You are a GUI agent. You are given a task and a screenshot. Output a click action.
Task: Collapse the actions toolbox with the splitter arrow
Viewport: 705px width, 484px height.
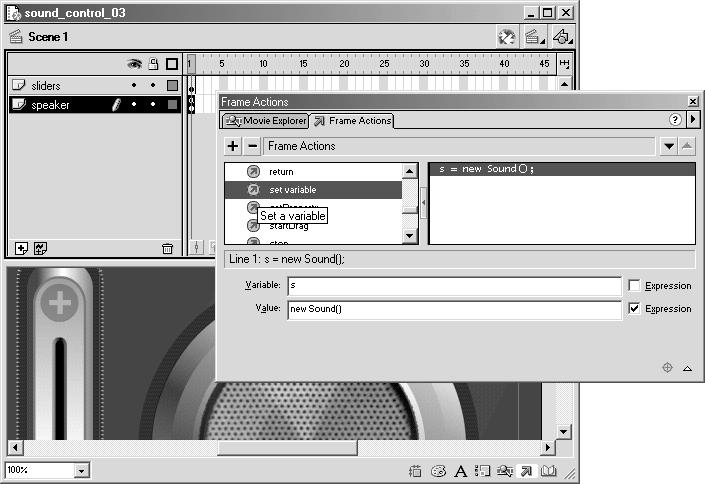pos(423,203)
